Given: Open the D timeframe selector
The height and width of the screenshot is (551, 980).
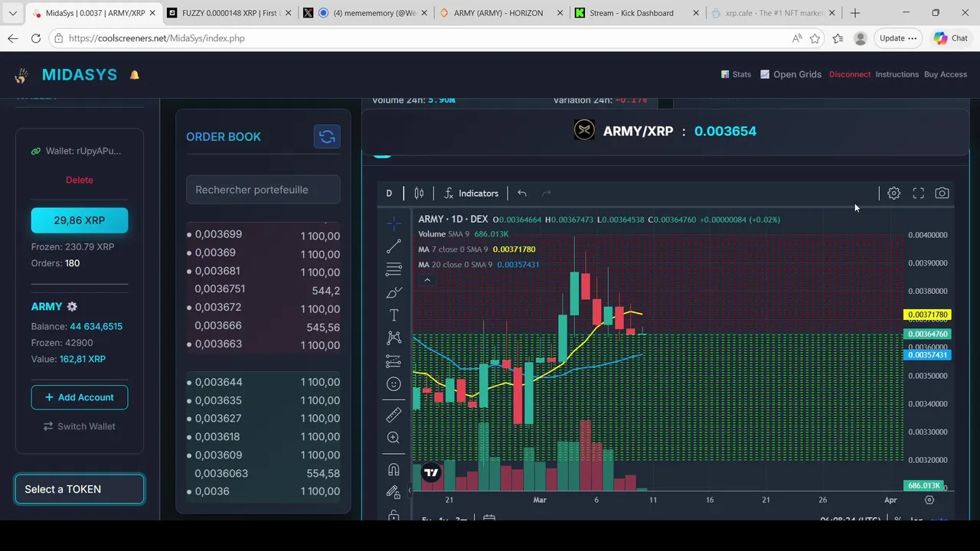Looking at the screenshot, I should (x=389, y=194).
